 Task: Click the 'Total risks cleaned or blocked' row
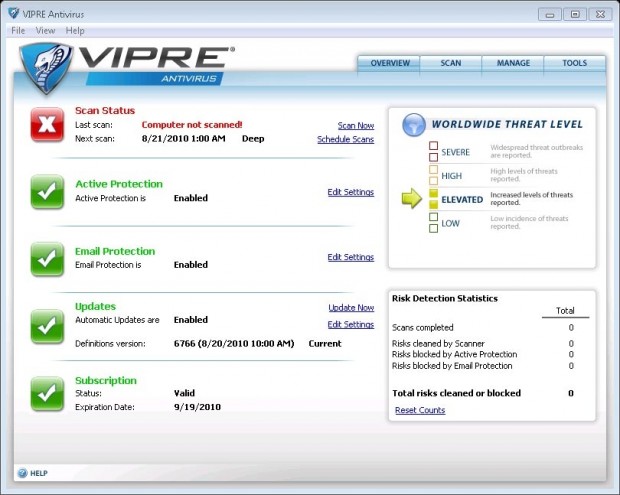[483, 393]
